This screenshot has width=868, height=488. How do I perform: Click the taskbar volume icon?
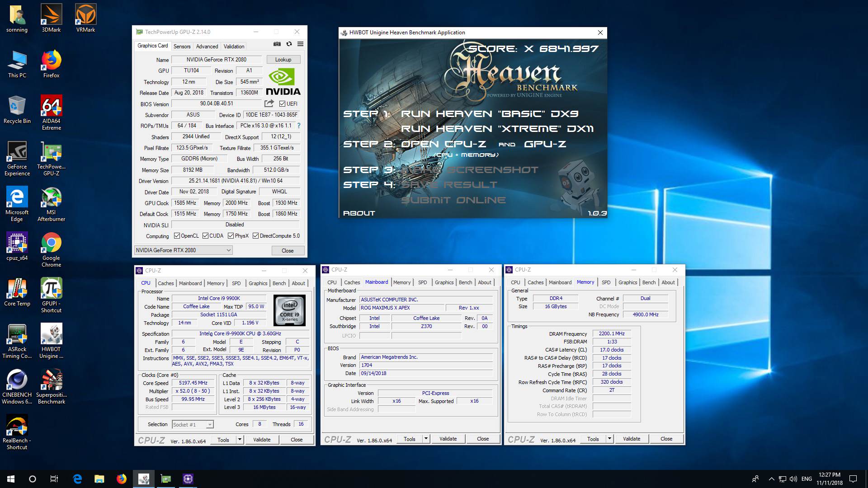pos(793,479)
